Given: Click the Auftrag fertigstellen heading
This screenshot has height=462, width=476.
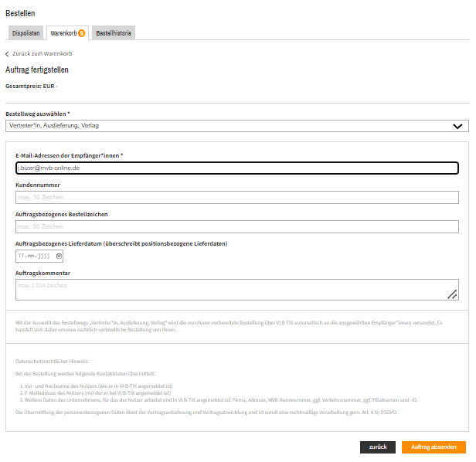Looking at the screenshot, I should pyautogui.click(x=37, y=70).
